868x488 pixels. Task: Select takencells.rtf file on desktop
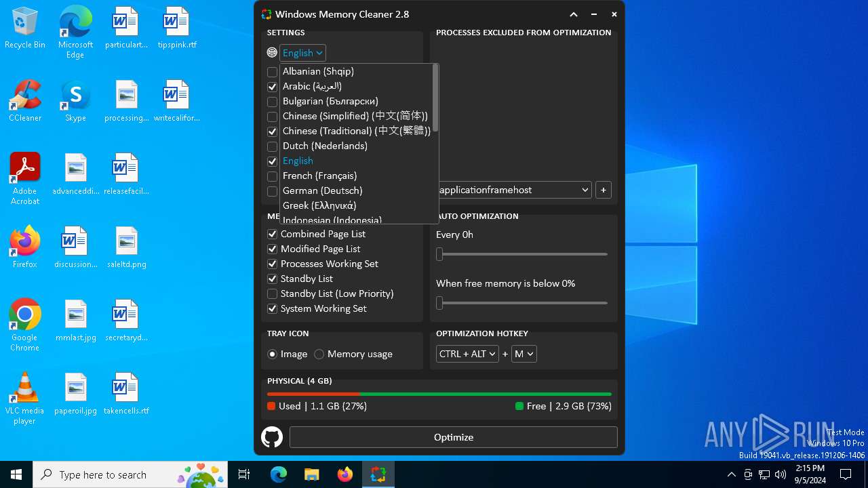tap(126, 394)
